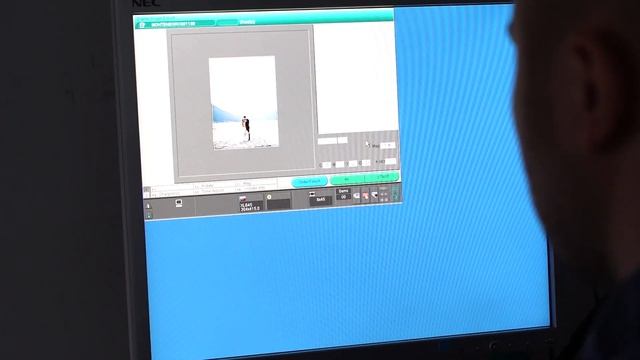This screenshot has height=360, width=640.
Task: Click the right half of the green button
Action: coord(382,177)
